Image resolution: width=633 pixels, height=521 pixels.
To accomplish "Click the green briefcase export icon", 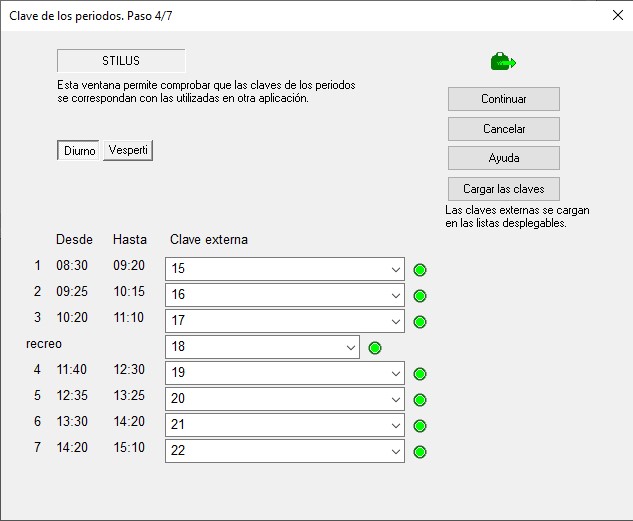I will point(503,62).
